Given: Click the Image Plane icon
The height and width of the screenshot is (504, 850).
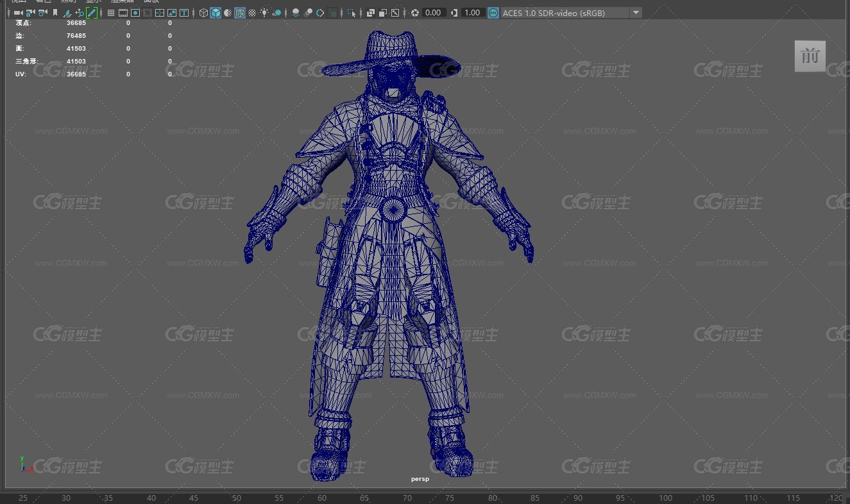Looking at the screenshot, I should (67, 13).
